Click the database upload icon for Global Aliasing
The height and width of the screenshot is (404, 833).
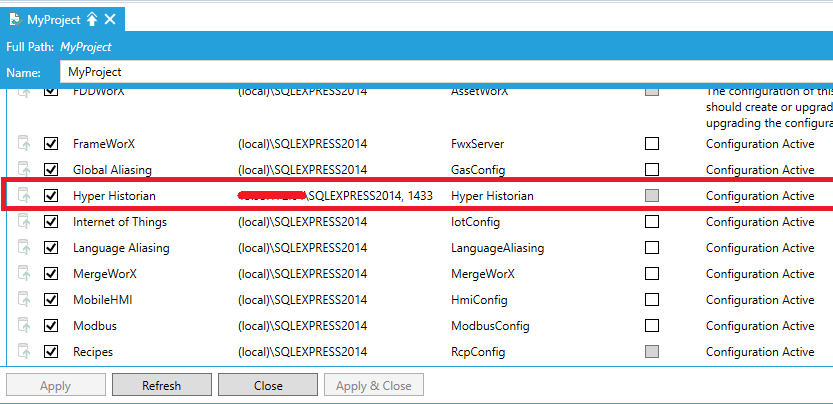(24, 170)
